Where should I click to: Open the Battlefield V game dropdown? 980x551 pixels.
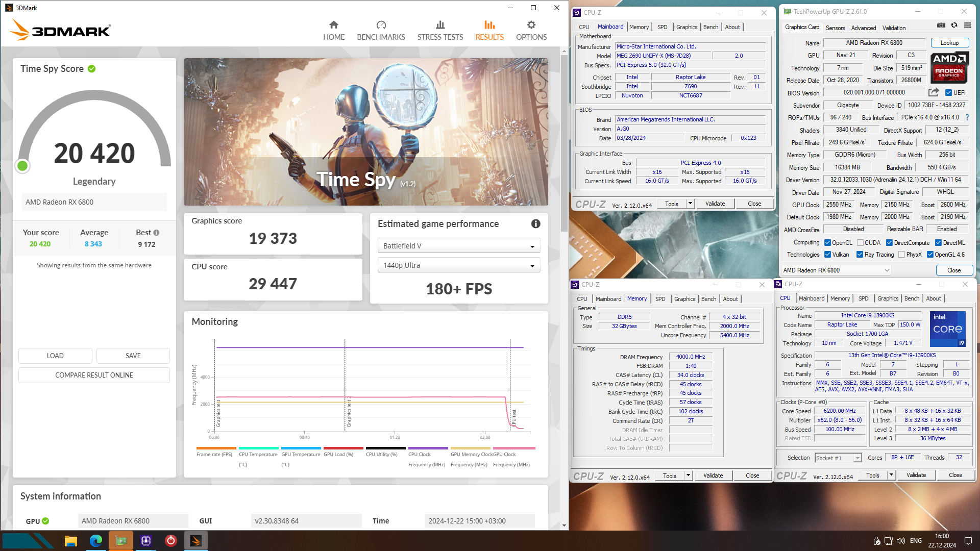(458, 246)
